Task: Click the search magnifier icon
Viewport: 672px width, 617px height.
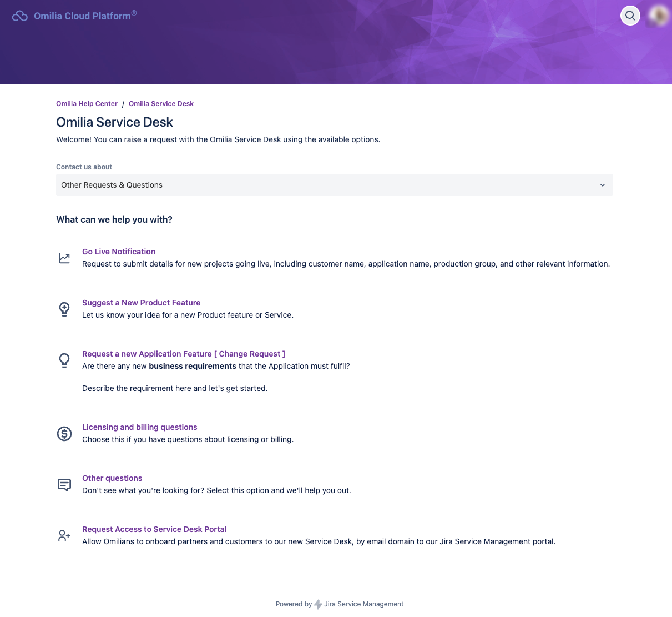Action: [x=630, y=16]
